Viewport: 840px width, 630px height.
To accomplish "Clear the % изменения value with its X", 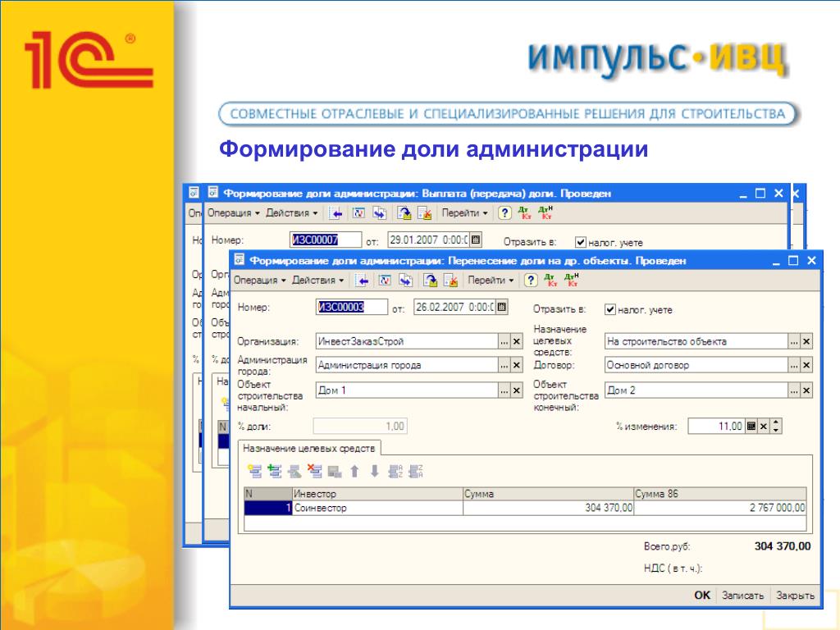I will click(x=764, y=427).
